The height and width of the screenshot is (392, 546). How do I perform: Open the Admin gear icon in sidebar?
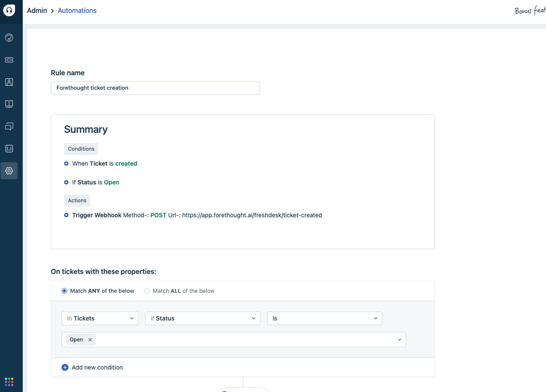pos(9,171)
